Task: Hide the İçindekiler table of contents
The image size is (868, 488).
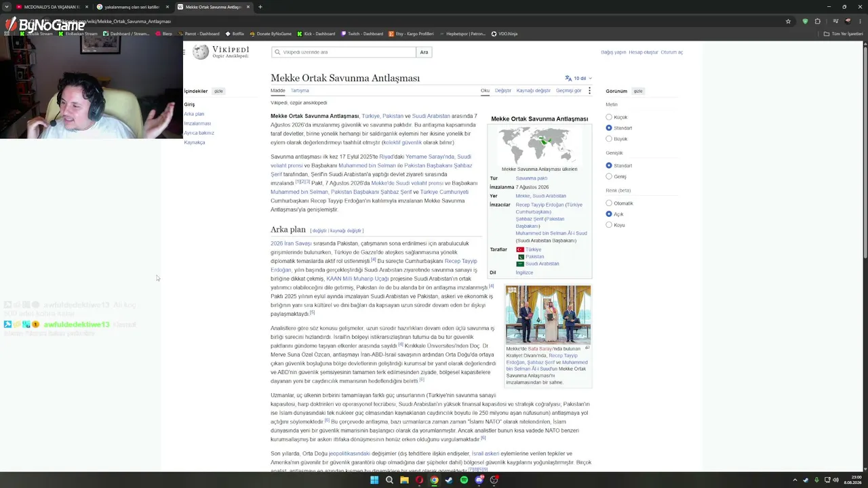Action: click(218, 91)
